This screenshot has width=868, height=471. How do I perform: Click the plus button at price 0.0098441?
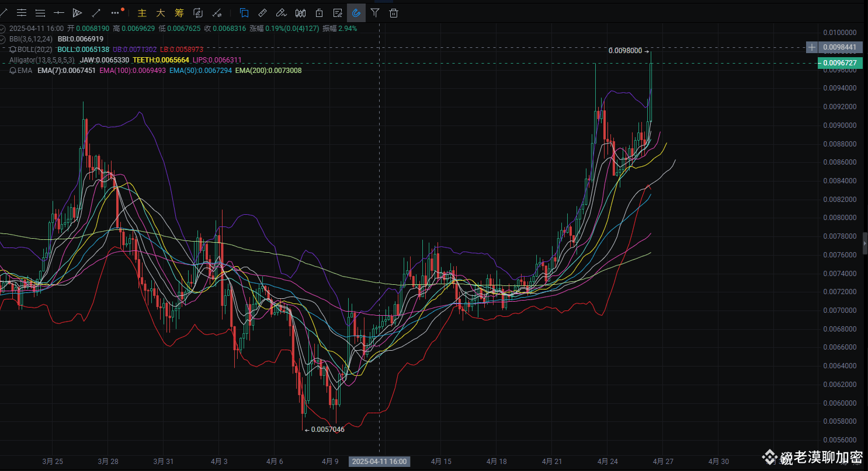(812, 47)
